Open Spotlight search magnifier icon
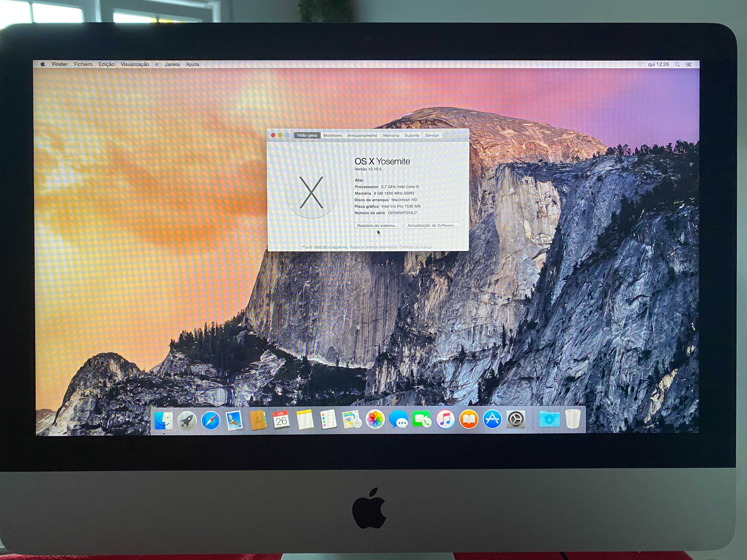Image resolution: width=747 pixels, height=560 pixels. tap(678, 64)
